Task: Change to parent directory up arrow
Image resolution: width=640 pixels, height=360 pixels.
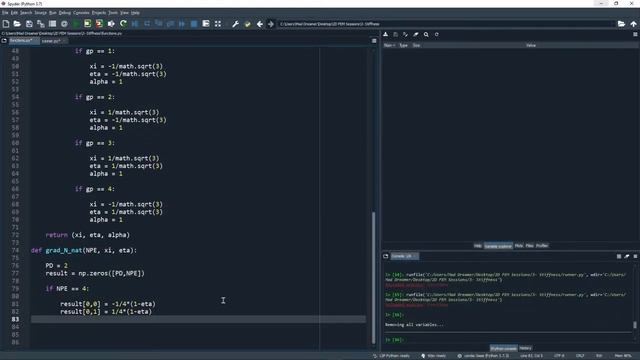Action: (x=633, y=24)
